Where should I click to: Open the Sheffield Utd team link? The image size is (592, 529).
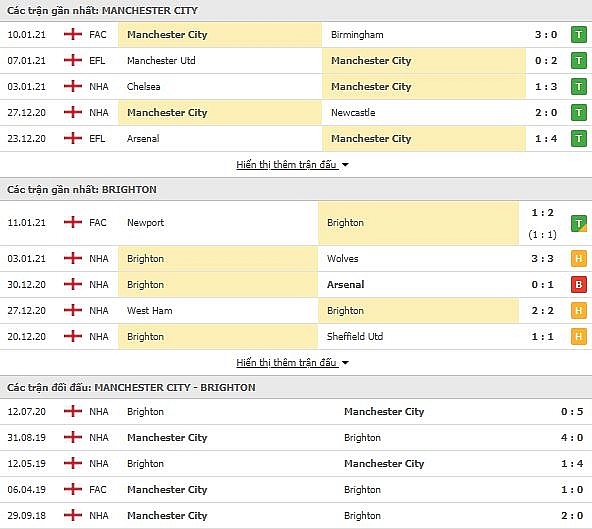coord(355,336)
